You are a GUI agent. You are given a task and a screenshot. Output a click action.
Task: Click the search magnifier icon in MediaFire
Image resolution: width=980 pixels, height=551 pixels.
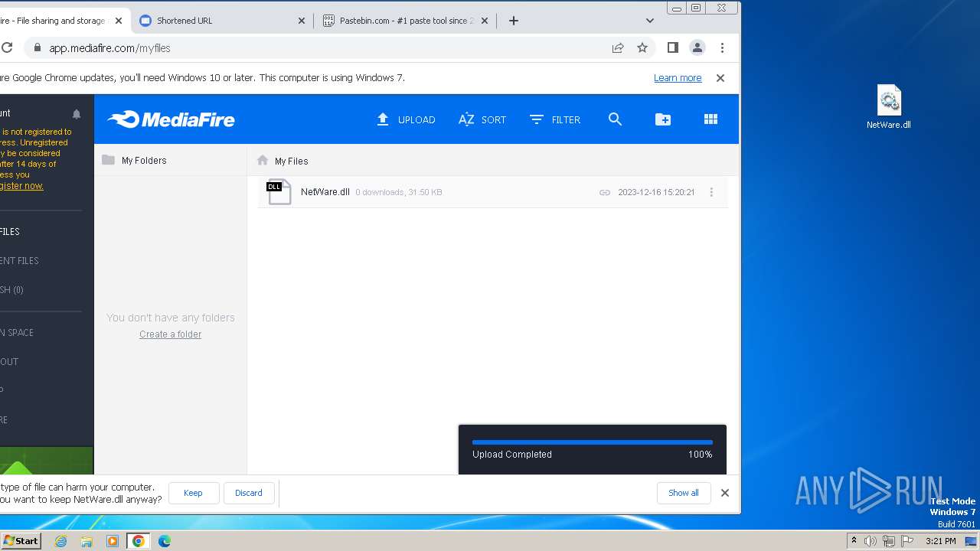tap(615, 119)
